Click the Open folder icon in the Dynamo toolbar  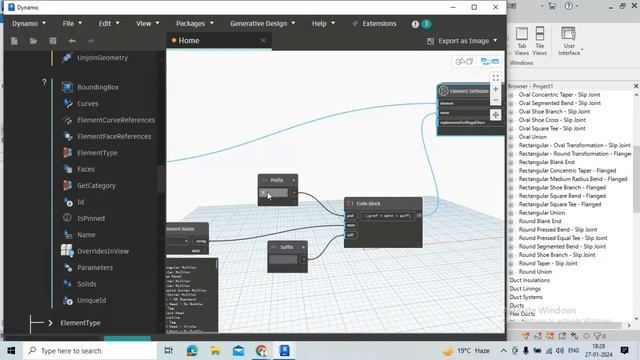(x=33, y=41)
